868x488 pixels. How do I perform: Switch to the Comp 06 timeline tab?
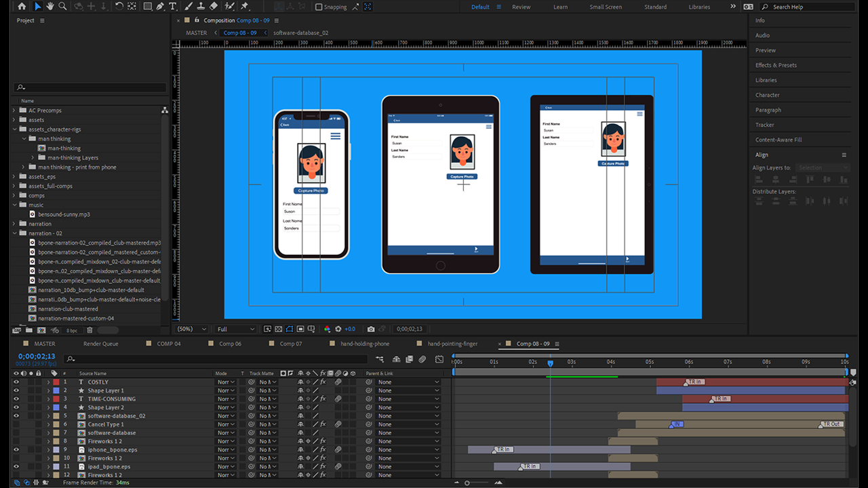point(230,344)
